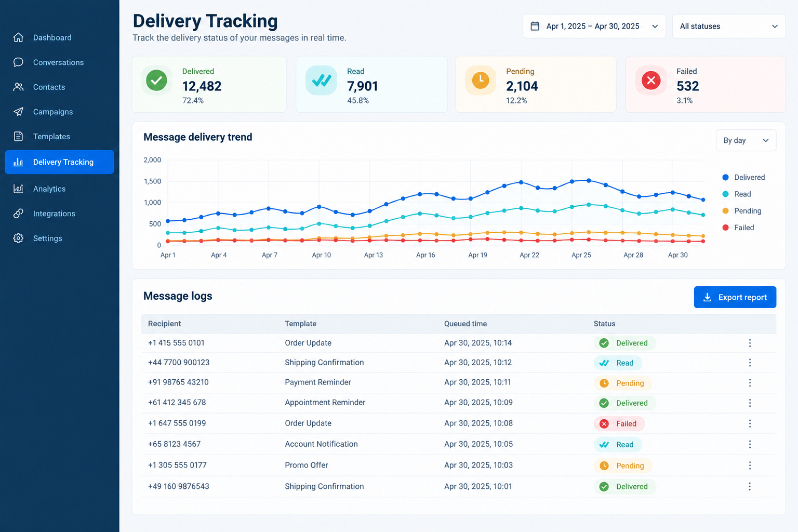This screenshot has height=532, width=798.
Task: Click the 7,901 read count
Action: tap(363, 86)
